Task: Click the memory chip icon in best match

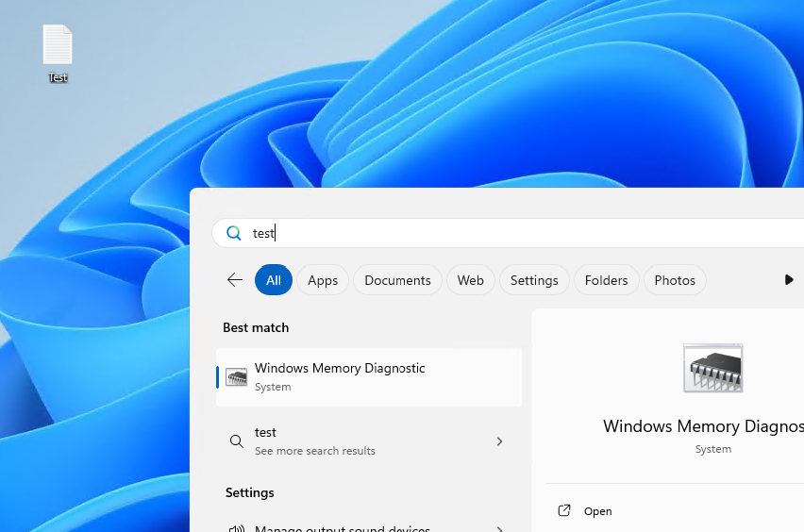Action: [236, 377]
